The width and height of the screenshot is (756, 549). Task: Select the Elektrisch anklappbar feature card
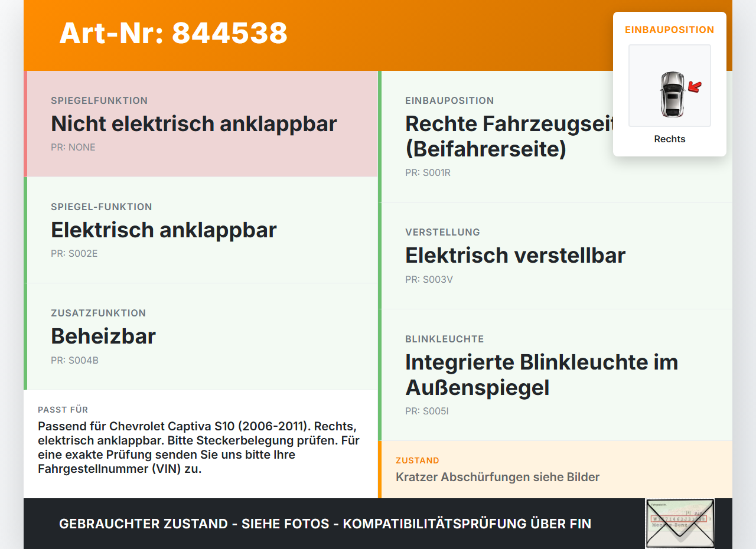tap(201, 230)
